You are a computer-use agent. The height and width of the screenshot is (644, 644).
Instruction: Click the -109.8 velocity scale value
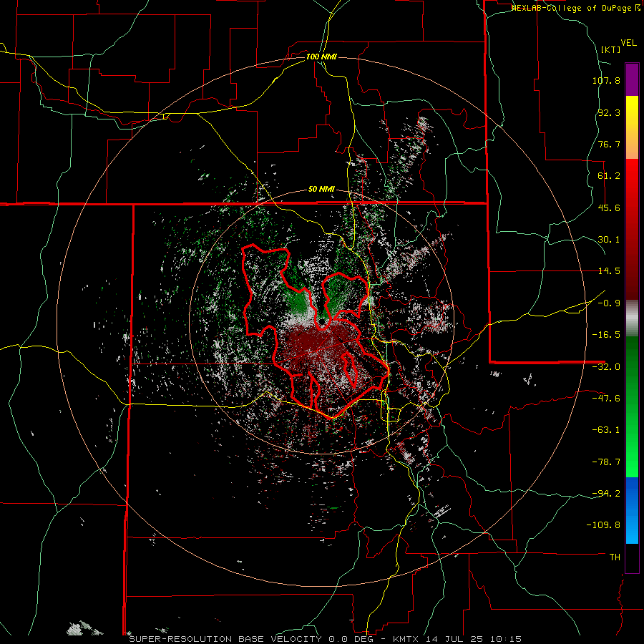(603, 525)
